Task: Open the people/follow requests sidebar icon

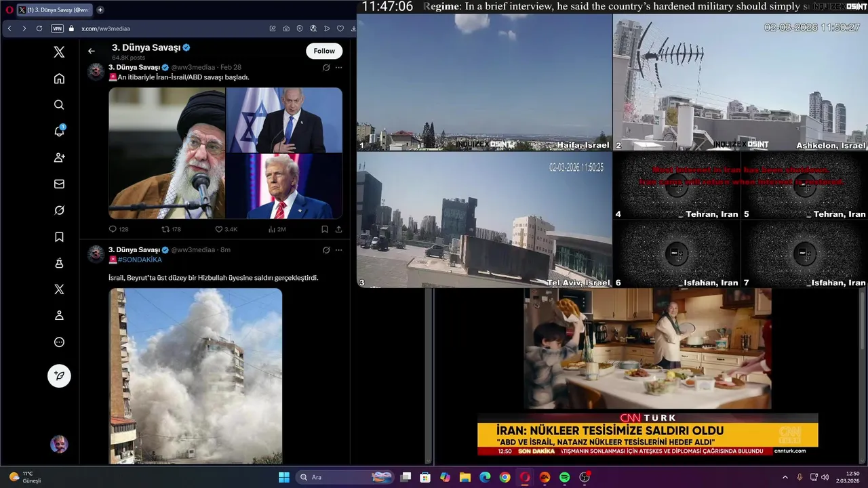Action: coord(59,157)
